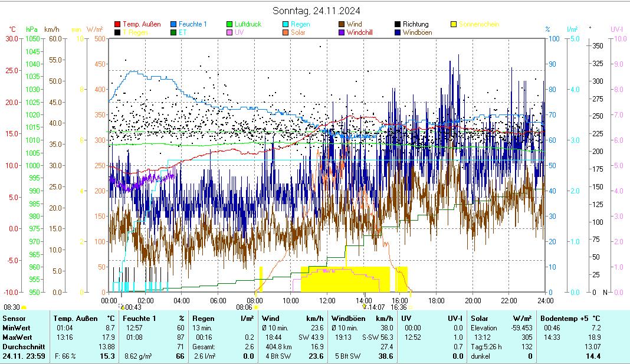Screen dimensions: 630x364
Task: Click the Durchschnitt row label
Action: 22,346
